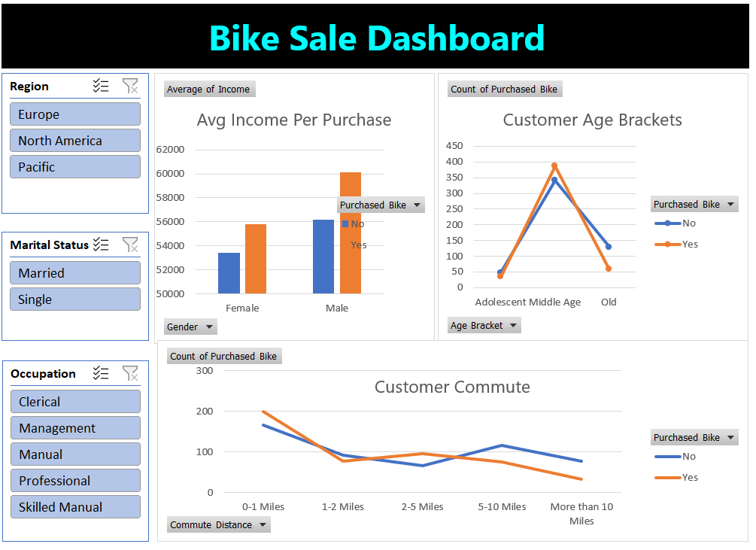Open the Purchased Bike dropdown on the income chart
The height and width of the screenshot is (550, 756).
tap(381, 204)
